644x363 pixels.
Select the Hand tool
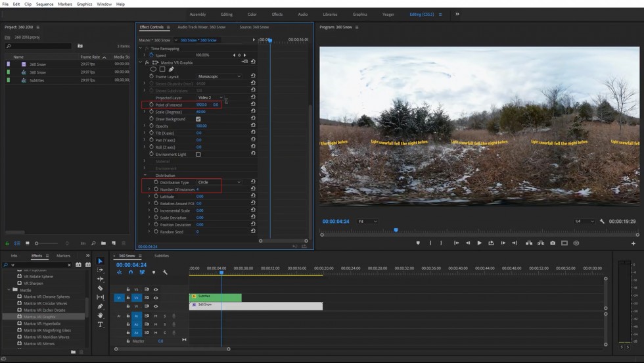coord(101,316)
